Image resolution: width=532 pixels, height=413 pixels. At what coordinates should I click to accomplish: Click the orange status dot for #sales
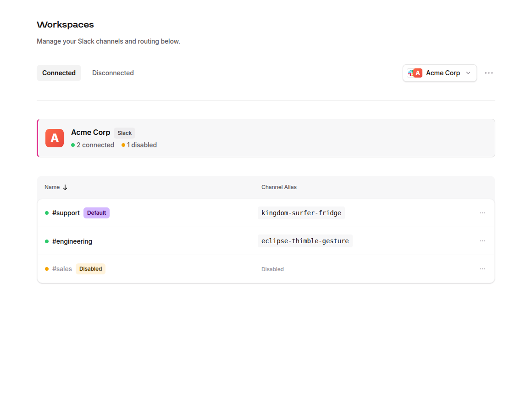tap(47, 269)
